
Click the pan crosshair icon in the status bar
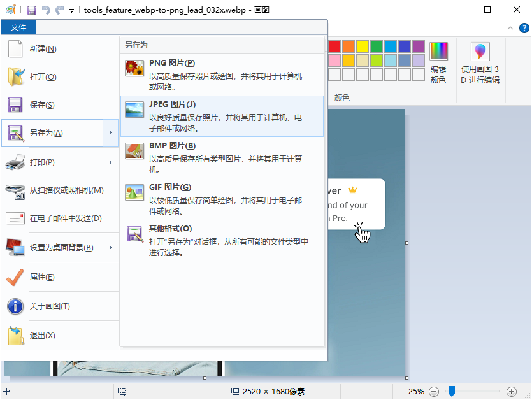pos(7,392)
